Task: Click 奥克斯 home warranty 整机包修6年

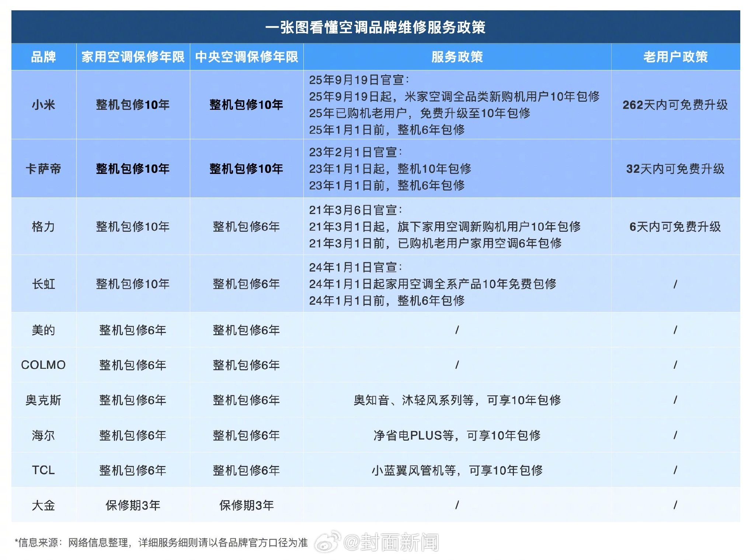Action: pos(133,400)
